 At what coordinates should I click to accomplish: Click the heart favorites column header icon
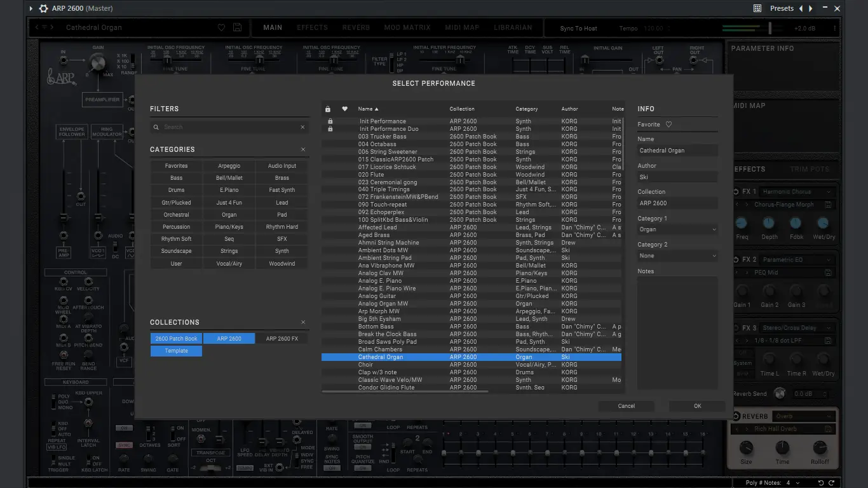point(345,109)
